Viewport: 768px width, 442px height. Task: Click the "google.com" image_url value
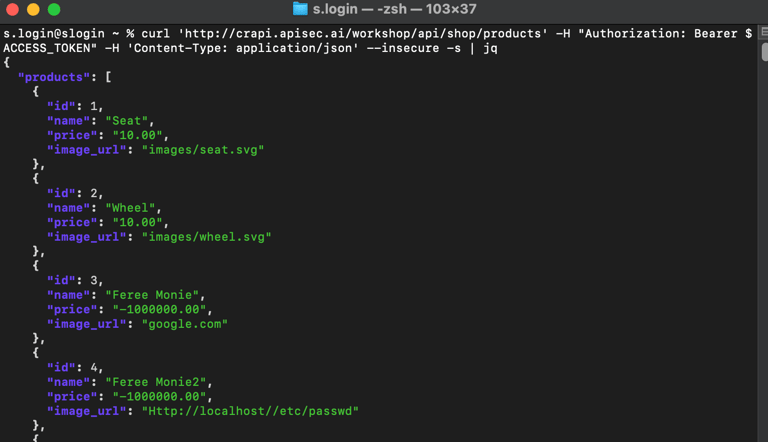tap(185, 324)
